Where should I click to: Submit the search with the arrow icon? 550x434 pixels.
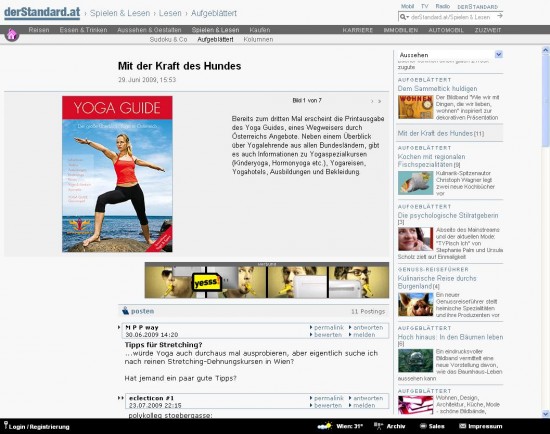(x=500, y=16)
